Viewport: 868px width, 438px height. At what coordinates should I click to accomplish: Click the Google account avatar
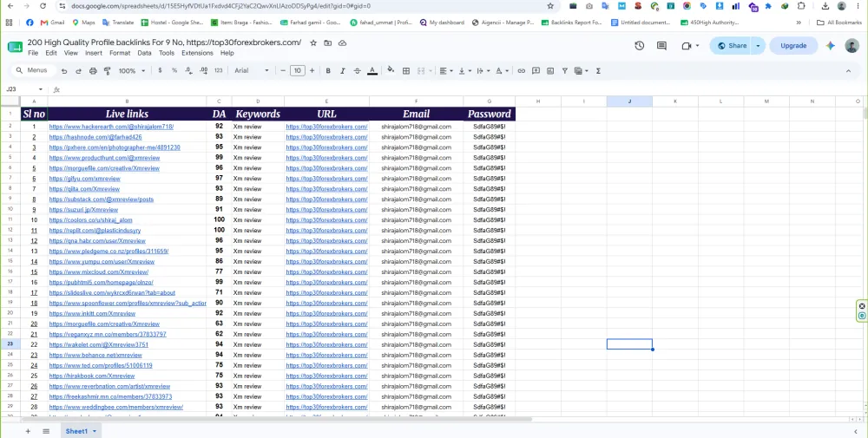click(852, 46)
